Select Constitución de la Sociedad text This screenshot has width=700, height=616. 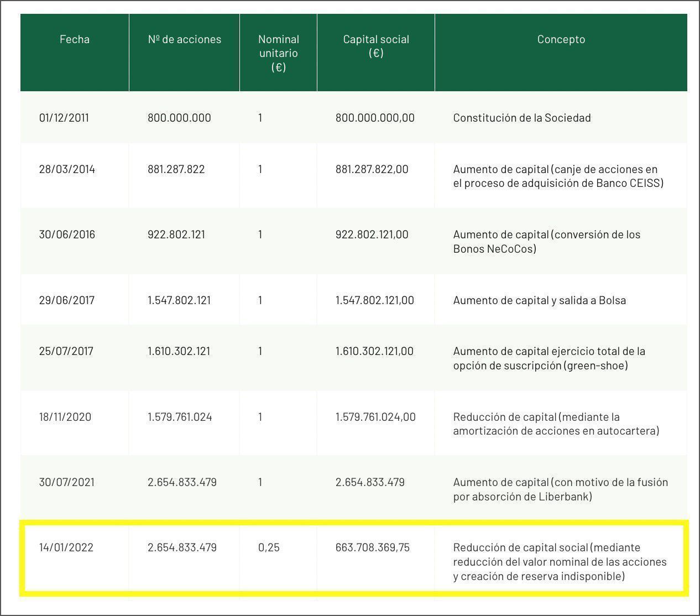coord(522,118)
